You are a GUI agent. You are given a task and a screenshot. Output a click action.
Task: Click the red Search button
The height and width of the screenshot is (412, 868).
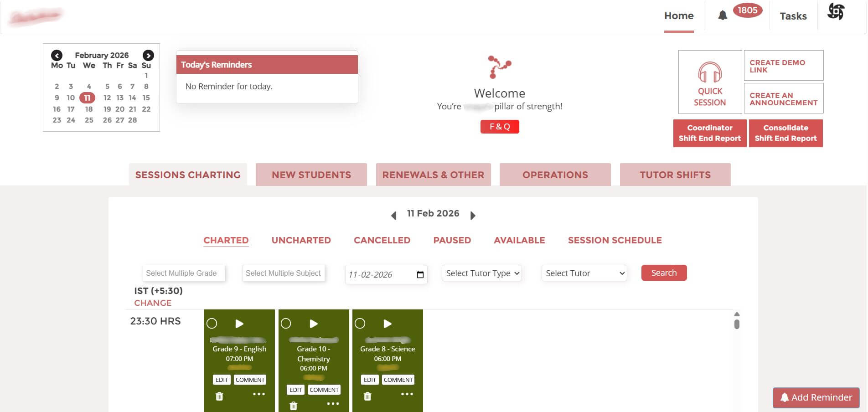click(x=663, y=273)
